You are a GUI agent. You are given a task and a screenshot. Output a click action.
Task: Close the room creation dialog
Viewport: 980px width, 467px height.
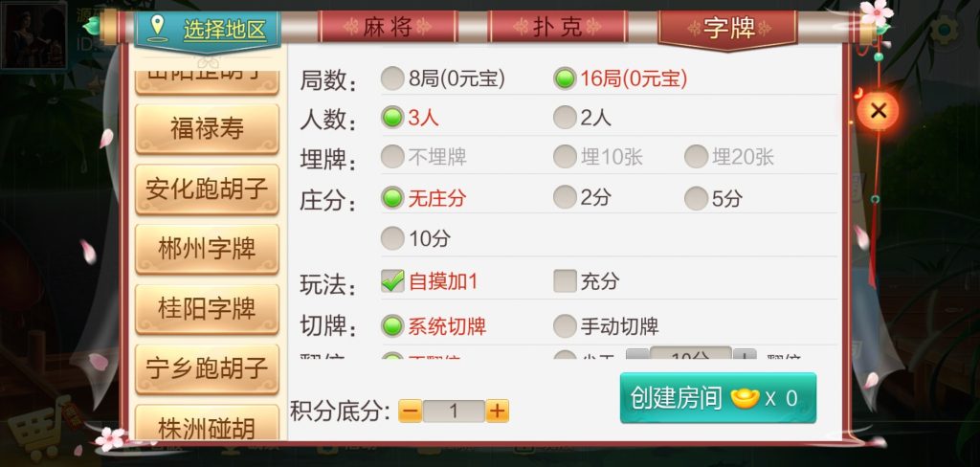tap(879, 111)
